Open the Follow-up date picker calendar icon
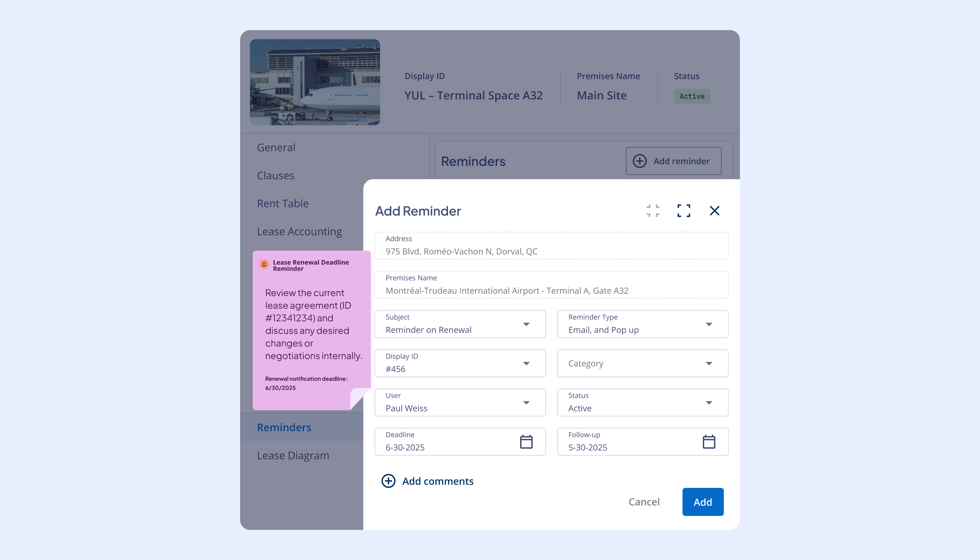 [709, 442]
